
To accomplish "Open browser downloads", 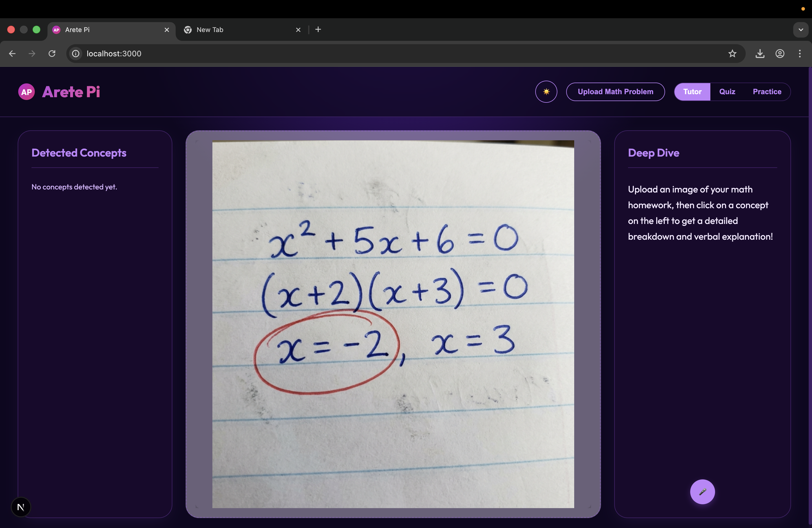I will pos(760,54).
